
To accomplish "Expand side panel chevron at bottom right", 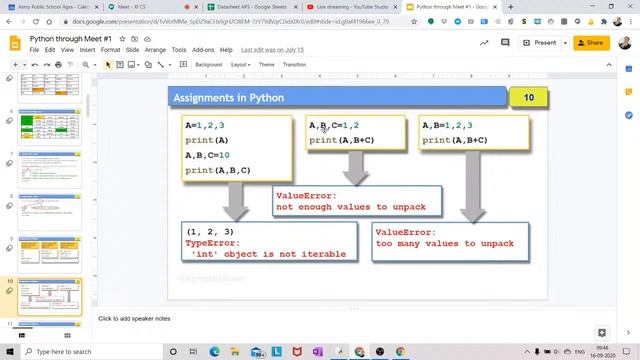I will coord(628,333).
